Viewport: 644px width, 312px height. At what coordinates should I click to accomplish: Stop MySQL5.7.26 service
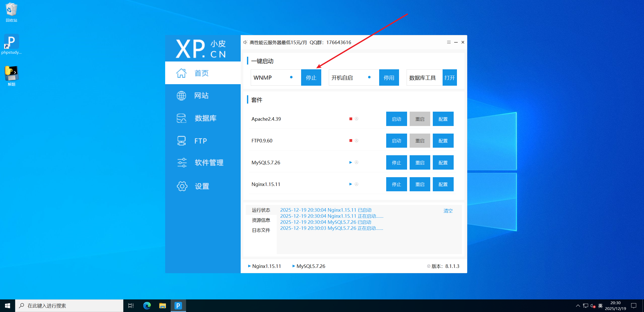(397, 163)
